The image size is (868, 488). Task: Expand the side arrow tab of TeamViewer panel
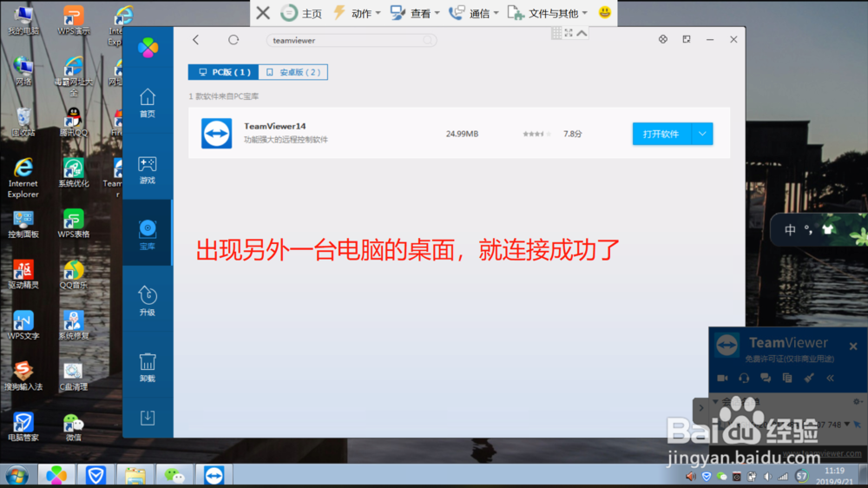point(700,408)
